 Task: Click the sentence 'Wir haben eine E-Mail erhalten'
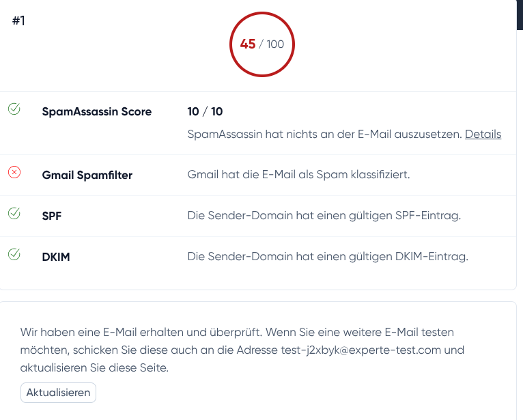click(102, 333)
